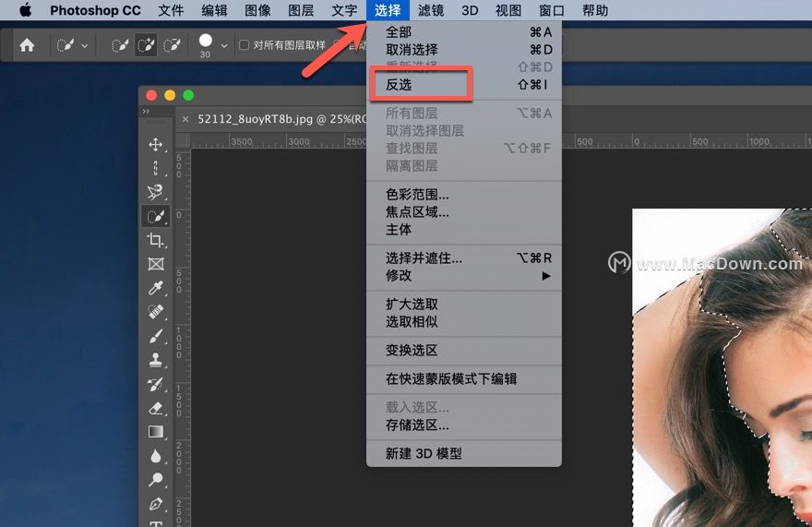Select the Brush tool
812x527 pixels.
pyautogui.click(x=155, y=337)
